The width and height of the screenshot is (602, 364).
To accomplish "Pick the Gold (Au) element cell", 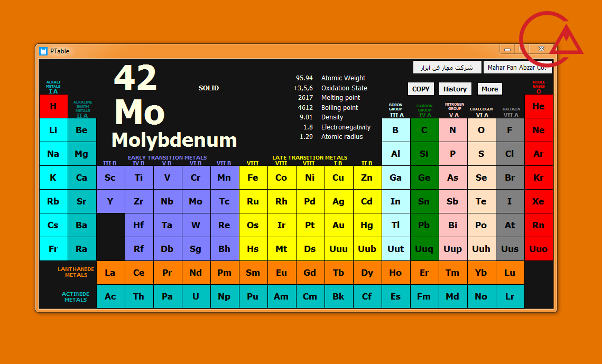I will (x=338, y=225).
